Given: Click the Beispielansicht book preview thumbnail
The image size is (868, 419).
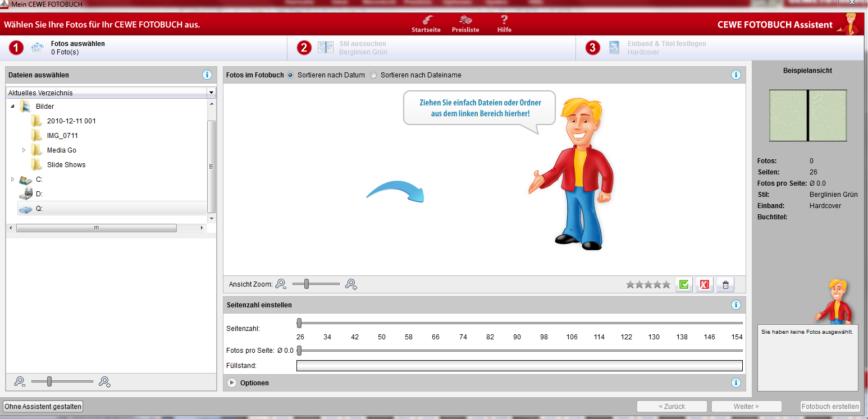Looking at the screenshot, I should tap(807, 116).
